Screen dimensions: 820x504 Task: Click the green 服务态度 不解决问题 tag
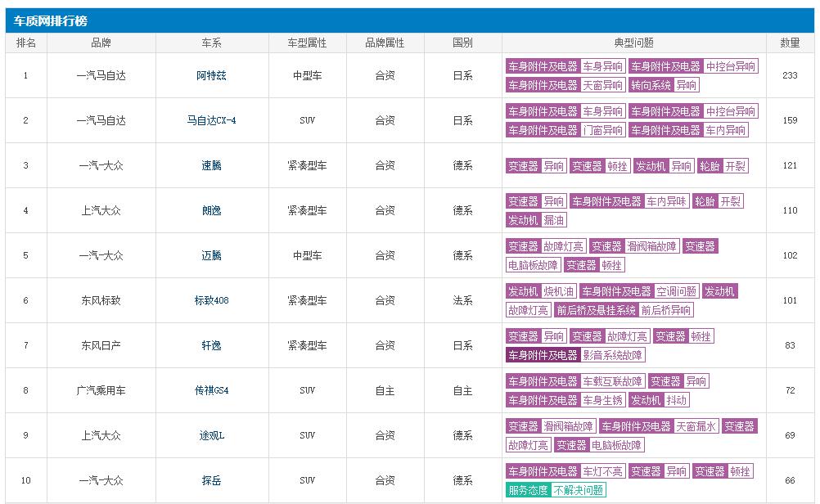click(x=556, y=490)
